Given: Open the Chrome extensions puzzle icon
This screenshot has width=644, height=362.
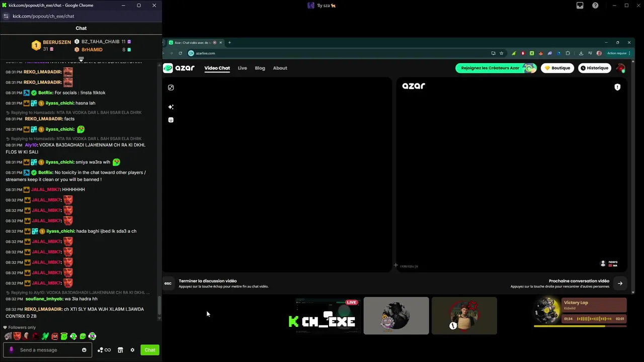Looking at the screenshot, I should click(568, 53).
